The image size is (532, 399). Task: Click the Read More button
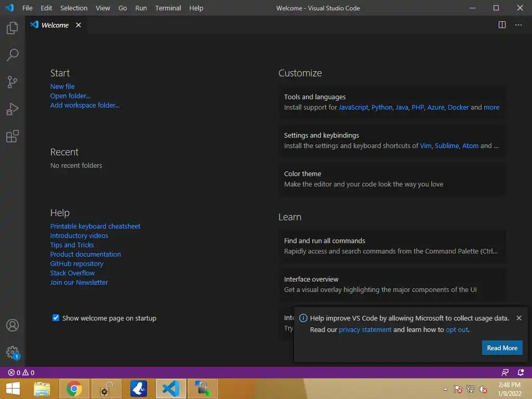click(x=502, y=348)
